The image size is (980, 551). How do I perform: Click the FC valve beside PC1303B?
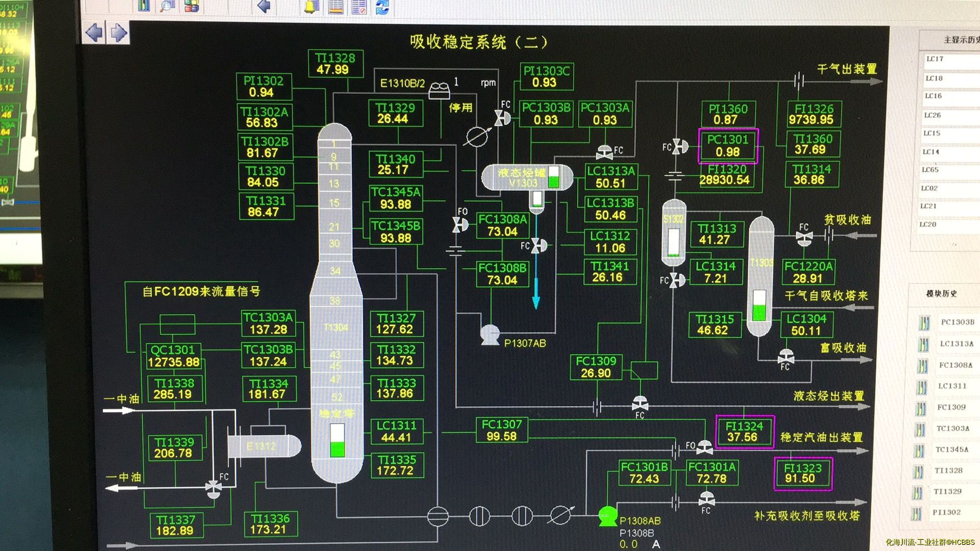click(x=502, y=118)
